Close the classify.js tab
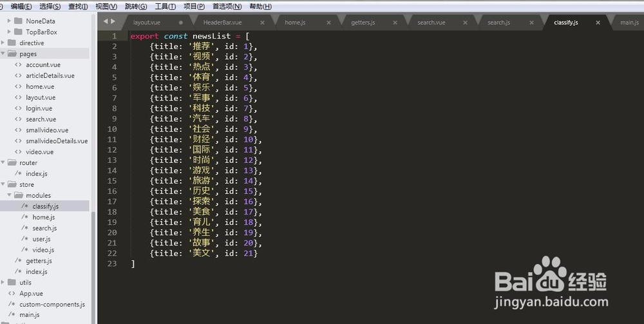Image resolution: width=644 pixels, height=324 pixels. [598, 23]
